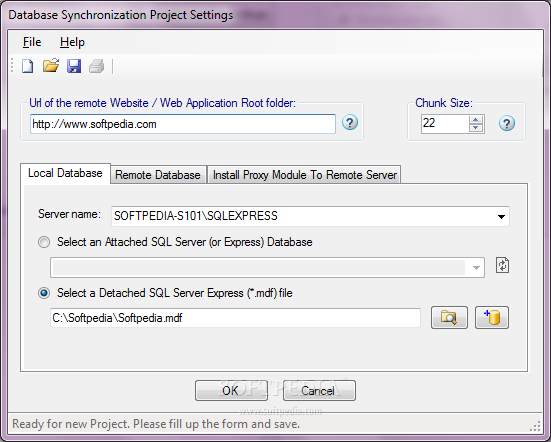Open Install Proxy Module To Remote Server tab
The width and height of the screenshot is (551, 442).
(x=305, y=175)
